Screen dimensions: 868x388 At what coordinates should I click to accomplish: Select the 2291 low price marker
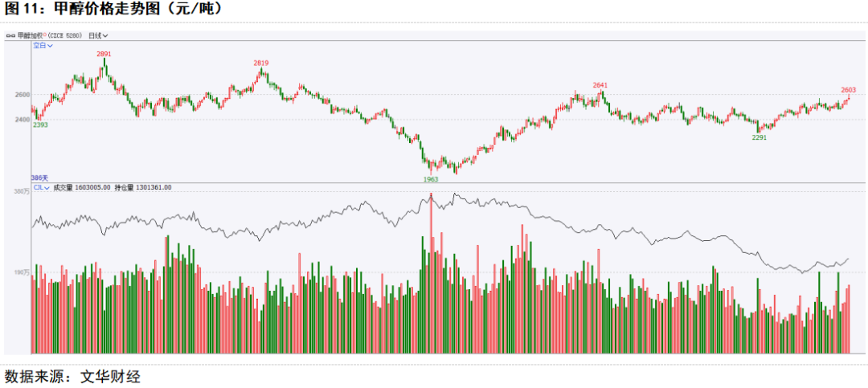click(759, 138)
